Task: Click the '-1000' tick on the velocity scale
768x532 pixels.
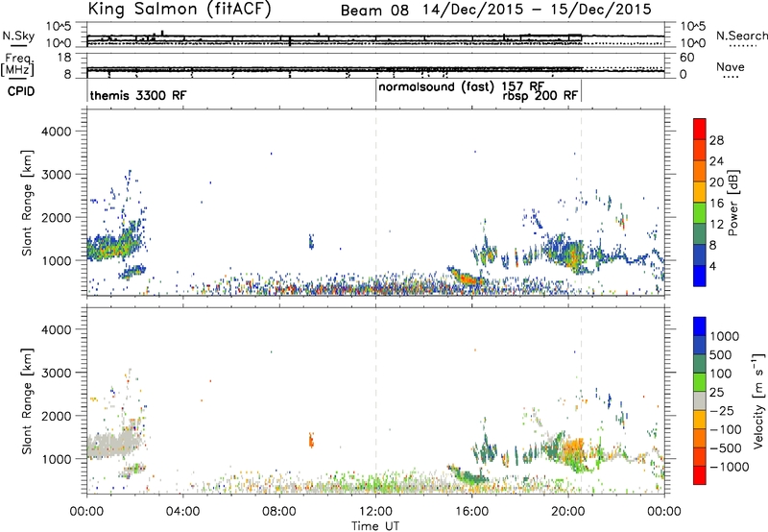Action: coord(730,467)
